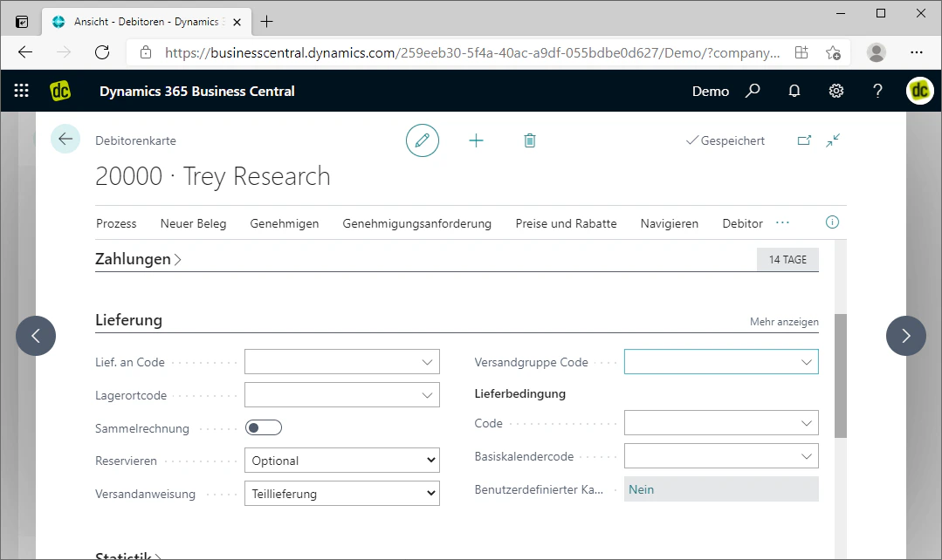Open the Prozess menu
This screenshot has width=942, height=560.
116,223
